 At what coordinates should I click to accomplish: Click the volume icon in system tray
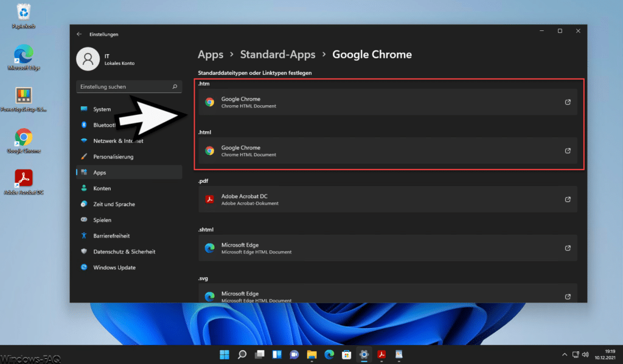click(x=585, y=354)
